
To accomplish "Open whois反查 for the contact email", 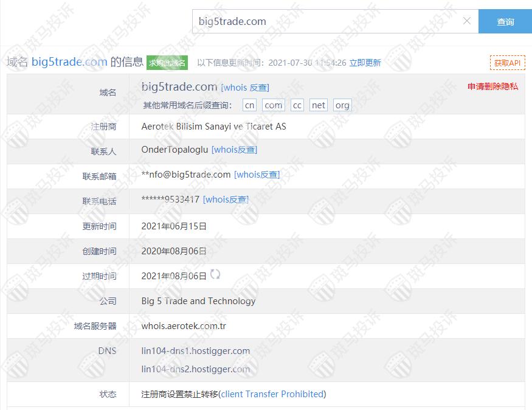I will [x=257, y=175].
